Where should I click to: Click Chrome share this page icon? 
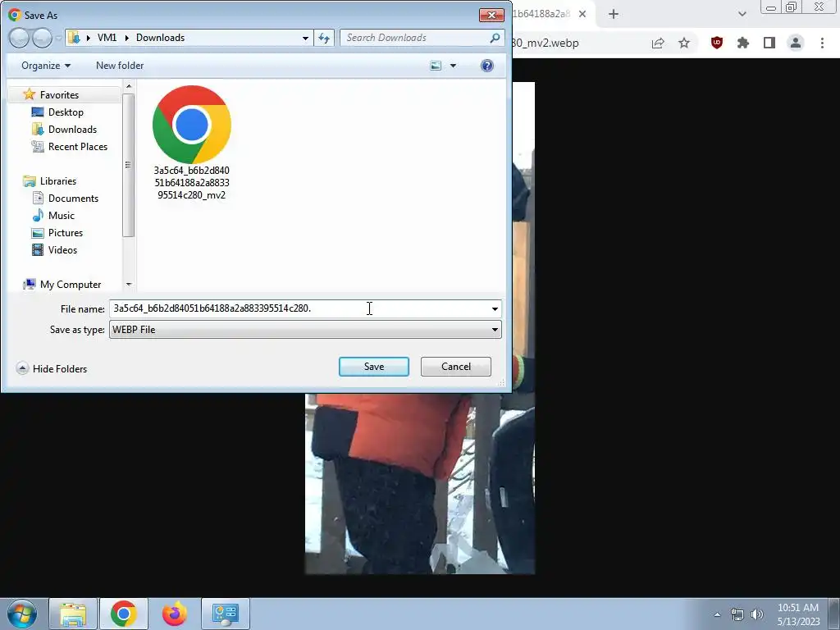point(658,43)
